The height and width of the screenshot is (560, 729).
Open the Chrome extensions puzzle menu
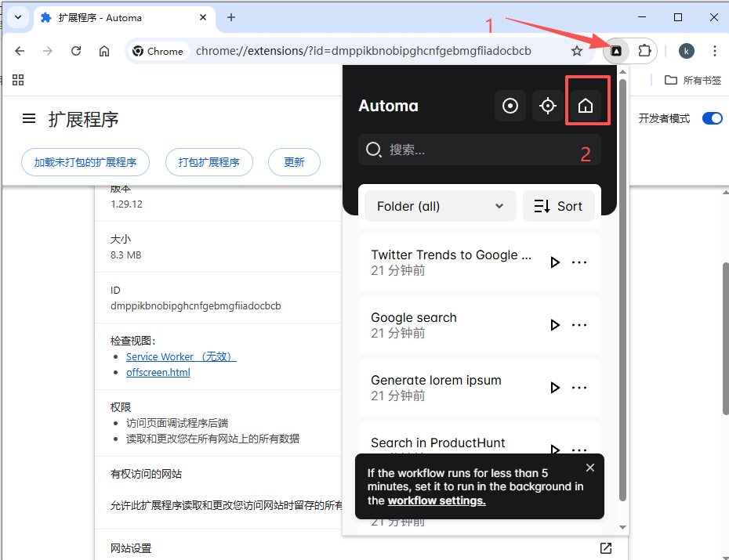click(x=644, y=51)
